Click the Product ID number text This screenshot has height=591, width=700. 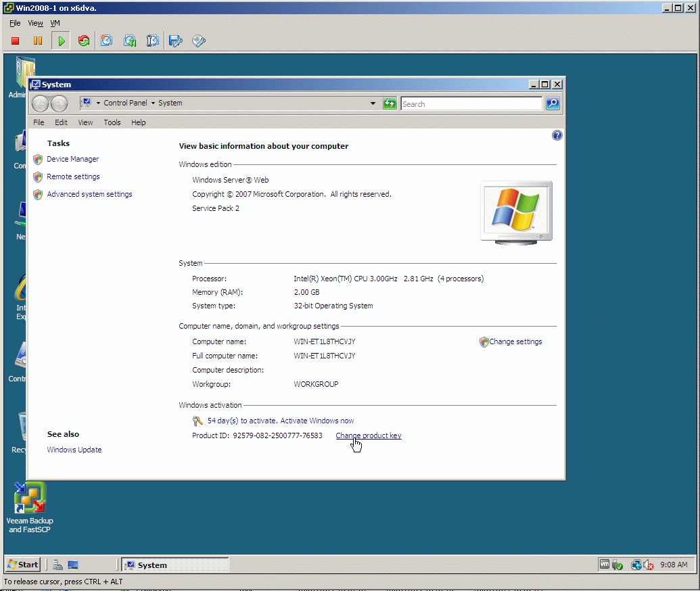(278, 435)
